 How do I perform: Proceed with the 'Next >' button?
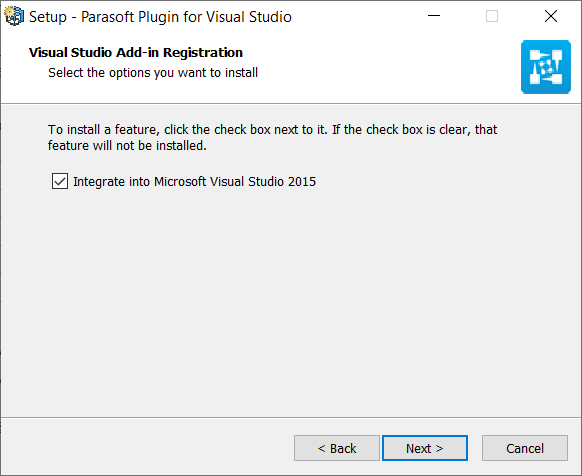[425, 448]
